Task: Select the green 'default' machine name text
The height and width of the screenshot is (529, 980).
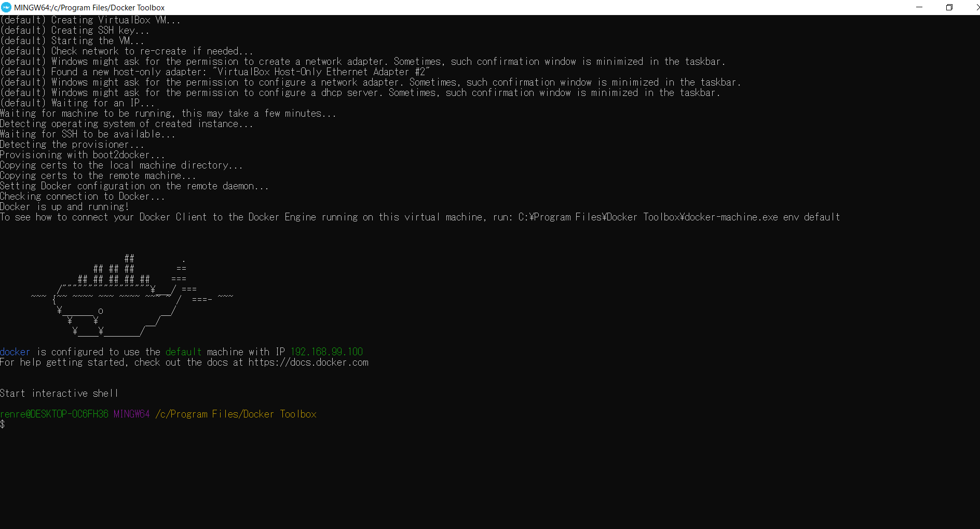Action: click(x=183, y=352)
